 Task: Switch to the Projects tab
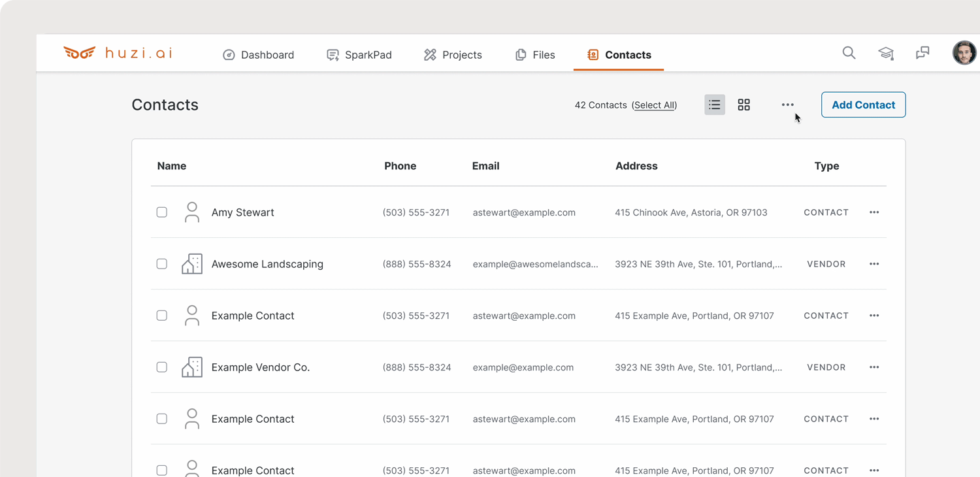pyautogui.click(x=453, y=55)
